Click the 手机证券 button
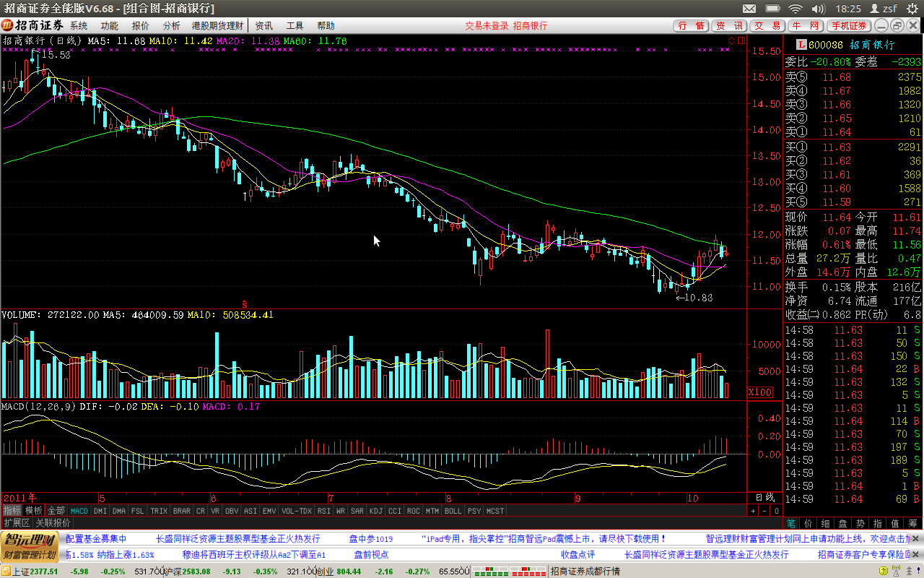Image resolution: width=924 pixels, height=578 pixels. tap(848, 25)
